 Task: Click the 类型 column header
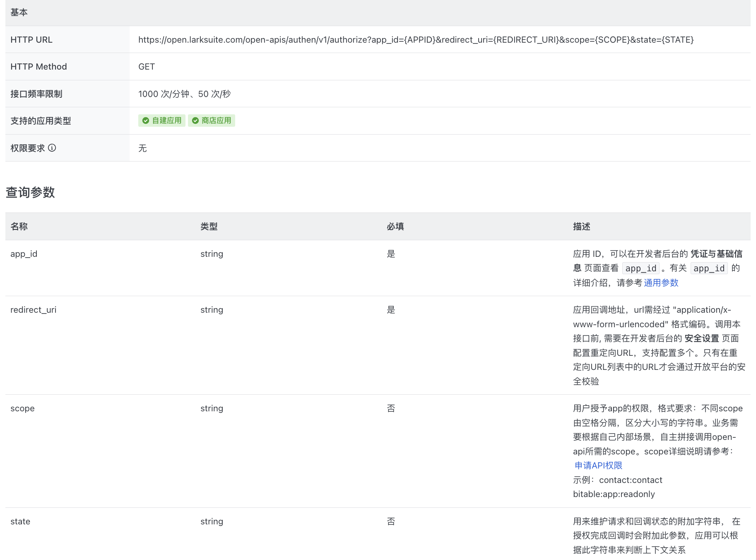click(x=209, y=227)
